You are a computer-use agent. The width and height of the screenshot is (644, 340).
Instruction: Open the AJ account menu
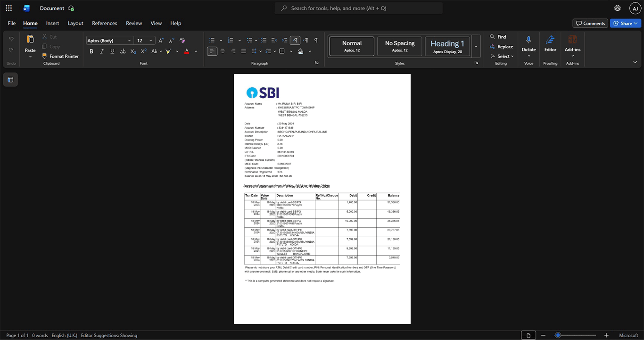pyautogui.click(x=635, y=8)
